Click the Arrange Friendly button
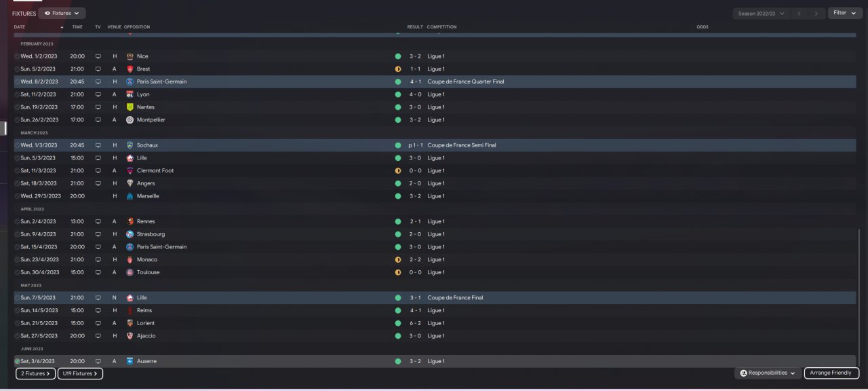Viewport: 868px width, 391px height. pyautogui.click(x=831, y=373)
